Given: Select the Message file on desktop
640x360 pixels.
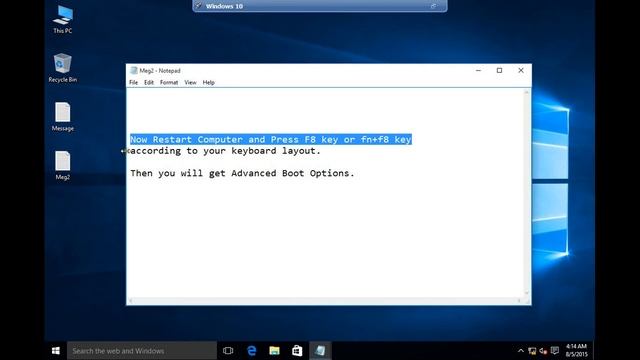Looking at the screenshot, I should pyautogui.click(x=62, y=117).
